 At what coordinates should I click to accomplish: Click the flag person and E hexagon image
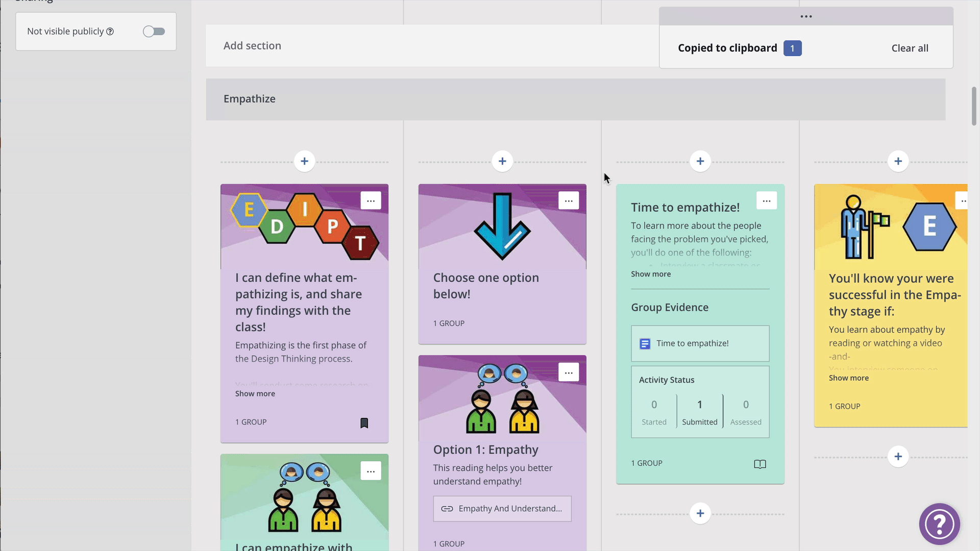pos(891,227)
